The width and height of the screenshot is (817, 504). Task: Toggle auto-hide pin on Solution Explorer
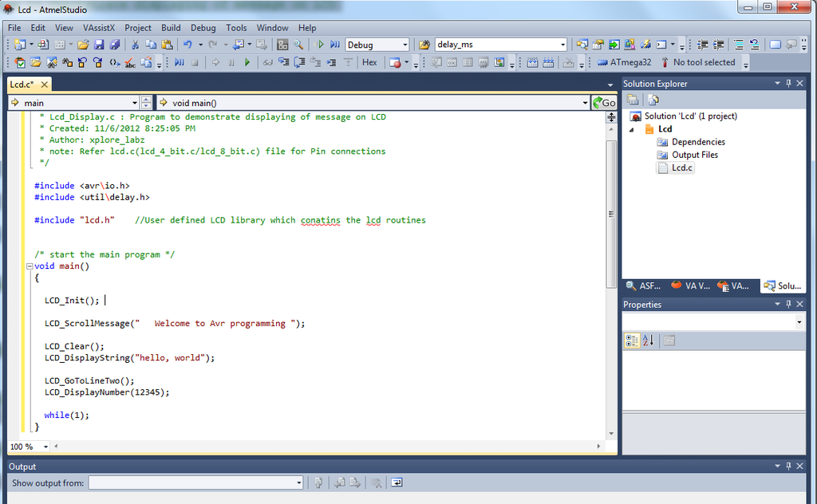coord(788,83)
